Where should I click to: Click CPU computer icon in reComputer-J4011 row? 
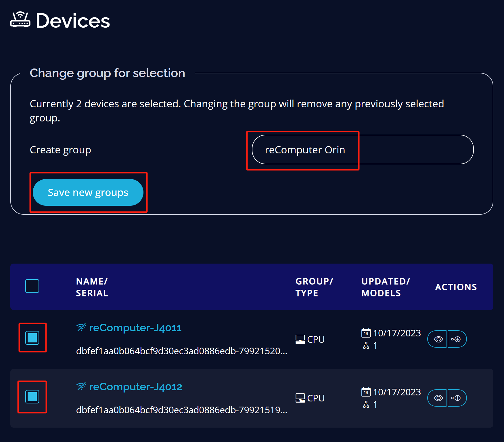click(x=300, y=339)
